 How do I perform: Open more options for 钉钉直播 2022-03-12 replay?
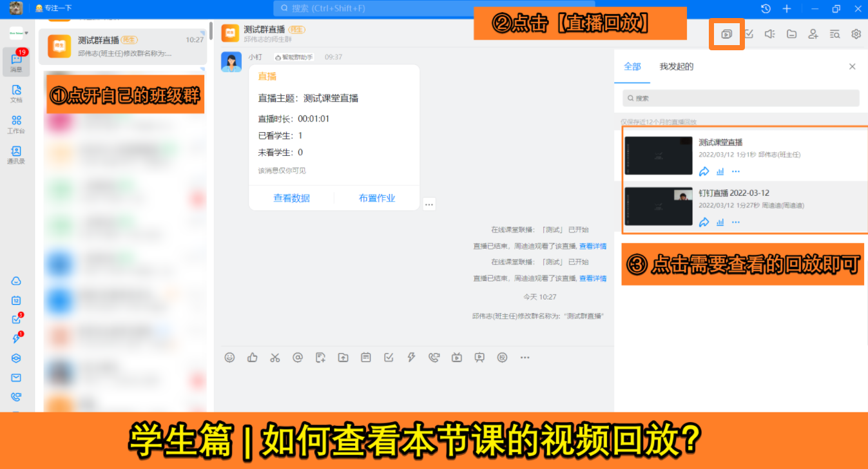(736, 222)
